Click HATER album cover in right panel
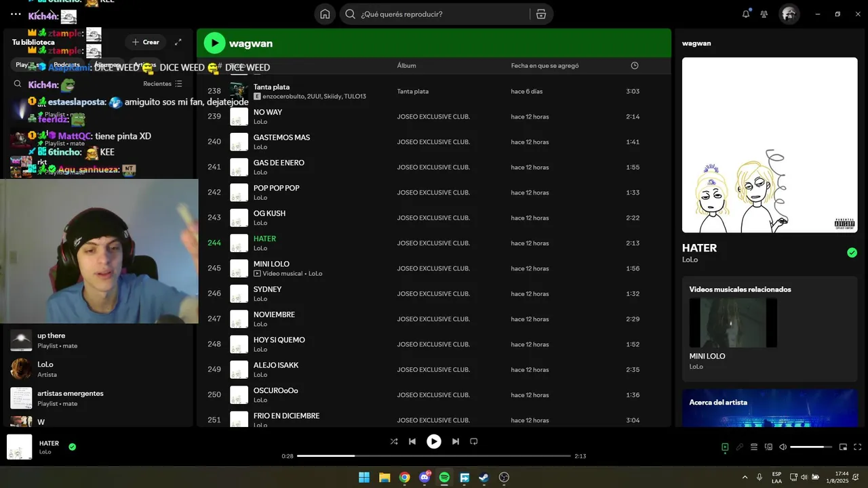Viewport: 868px width, 488px height. pos(770,145)
